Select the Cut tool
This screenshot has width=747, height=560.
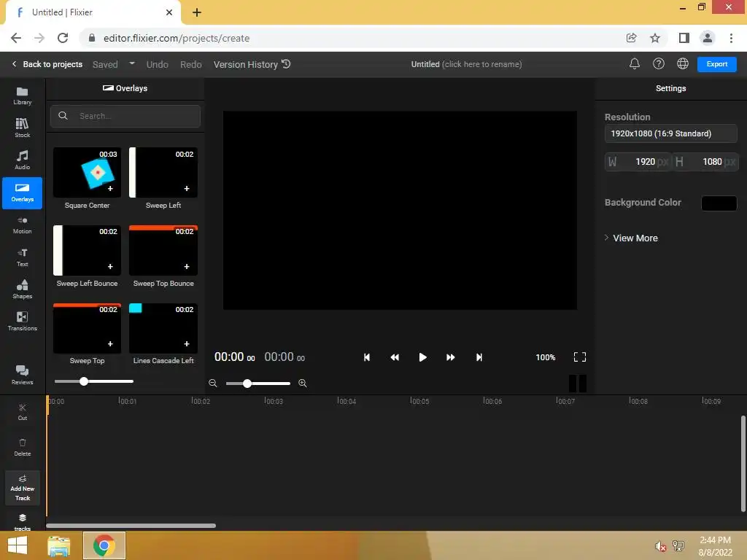coord(22,412)
